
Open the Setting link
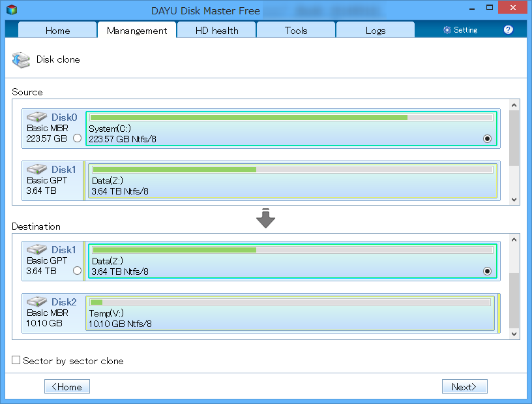pyautogui.click(x=465, y=30)
